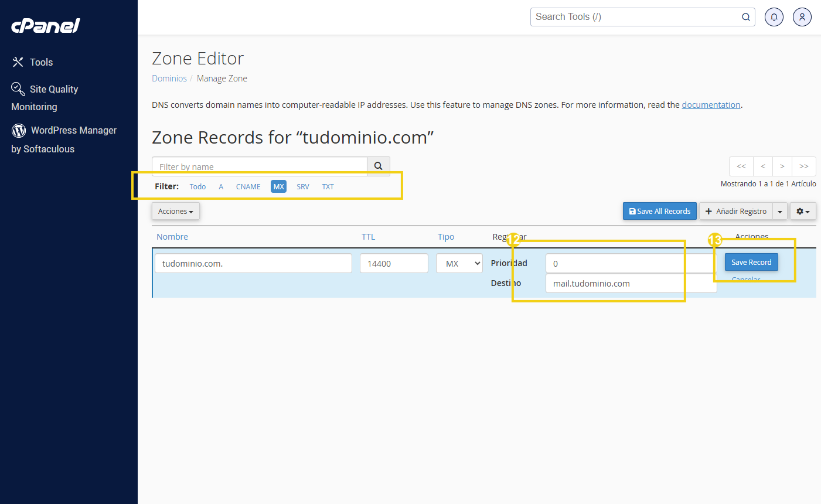This screenshot has height=504, width=821.
Task: Click the notifications bell icon
Action: pos(774,17)
